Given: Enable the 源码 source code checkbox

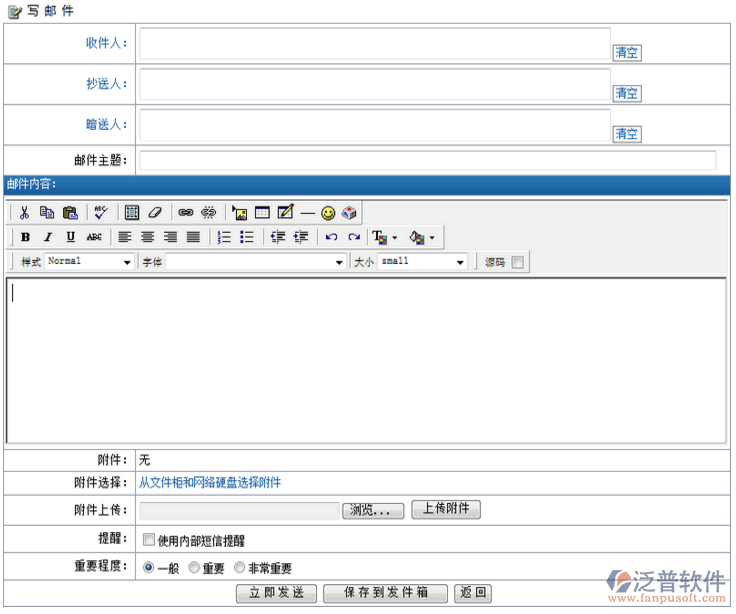Looking at the screenshot, I should pos(517,263).
